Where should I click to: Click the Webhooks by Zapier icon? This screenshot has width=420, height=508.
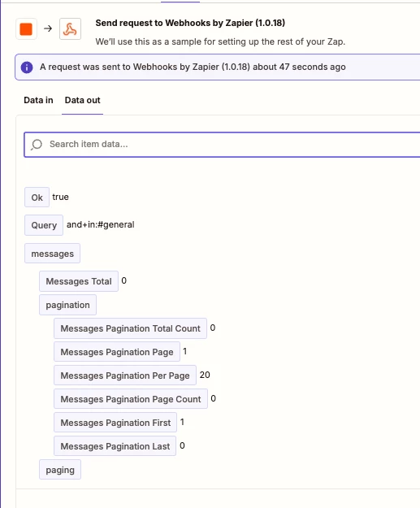(x=70, y=29)
